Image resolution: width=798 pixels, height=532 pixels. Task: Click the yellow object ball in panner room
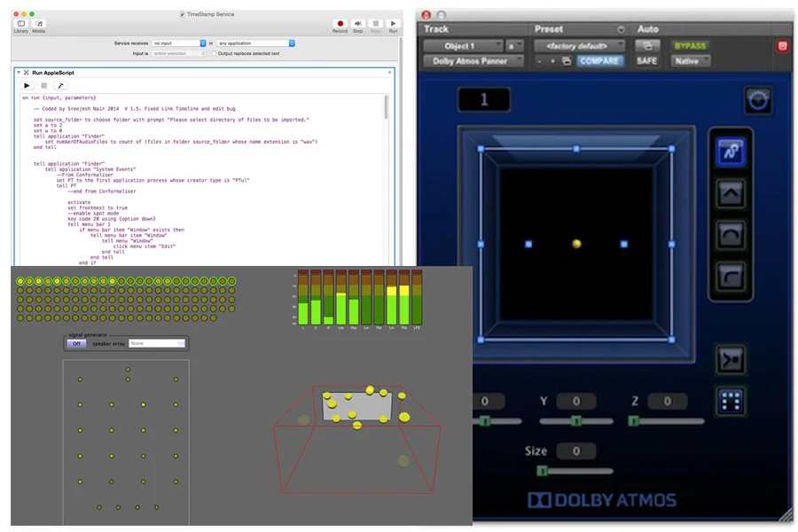pyautogui.click(x=576, y=244)
